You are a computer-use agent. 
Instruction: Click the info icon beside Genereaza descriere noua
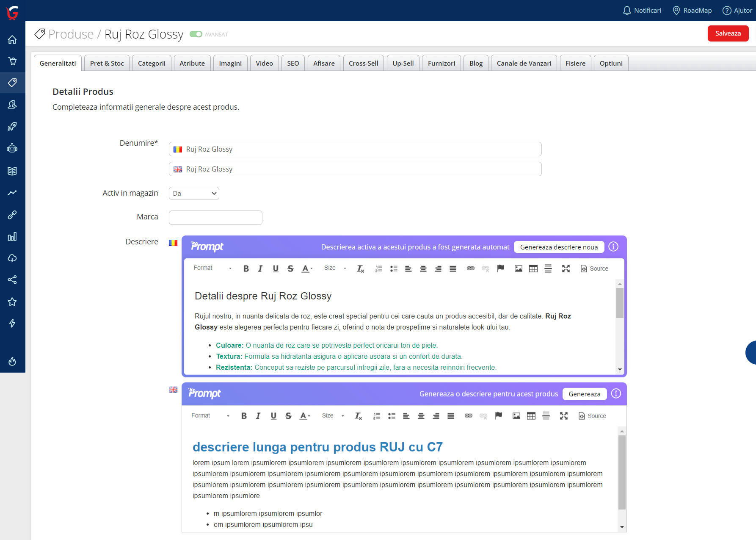(613, 247)
